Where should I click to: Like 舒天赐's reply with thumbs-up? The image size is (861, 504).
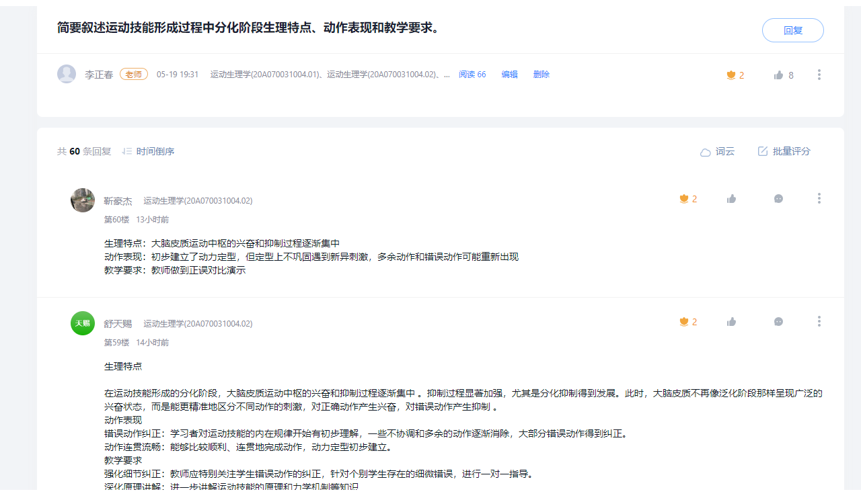pos(731,322)
